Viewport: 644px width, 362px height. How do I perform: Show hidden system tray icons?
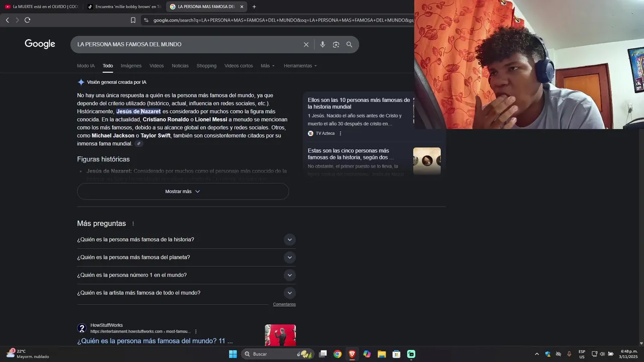point(537,354)
